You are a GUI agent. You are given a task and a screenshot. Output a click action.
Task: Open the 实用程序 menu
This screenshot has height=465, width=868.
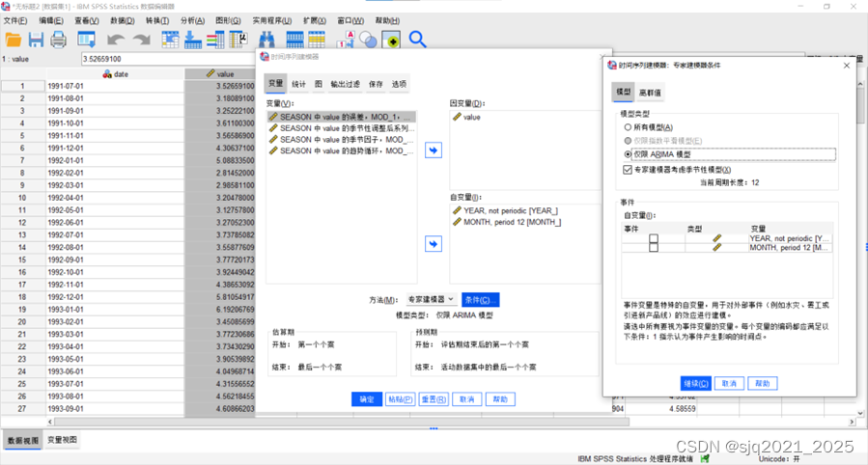pyautogui.click(x=272, y=20)
